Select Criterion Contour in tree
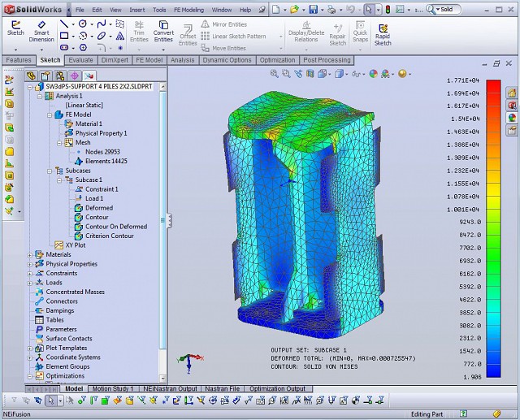 tap(110, 236)
